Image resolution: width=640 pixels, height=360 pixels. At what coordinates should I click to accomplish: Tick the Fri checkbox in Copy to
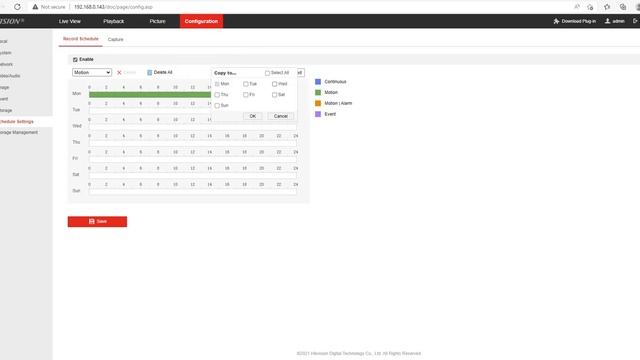[246, 95]
